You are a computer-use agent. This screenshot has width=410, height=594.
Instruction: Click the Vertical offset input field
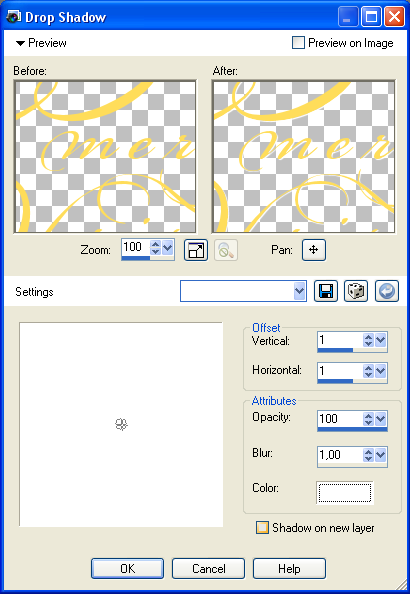(x=340, y=340)
